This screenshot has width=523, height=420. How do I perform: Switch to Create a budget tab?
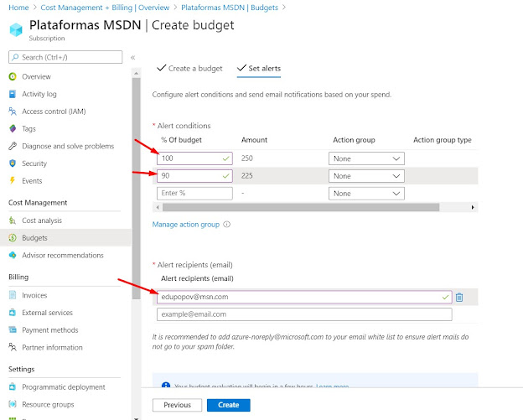[x=189, y=69]
